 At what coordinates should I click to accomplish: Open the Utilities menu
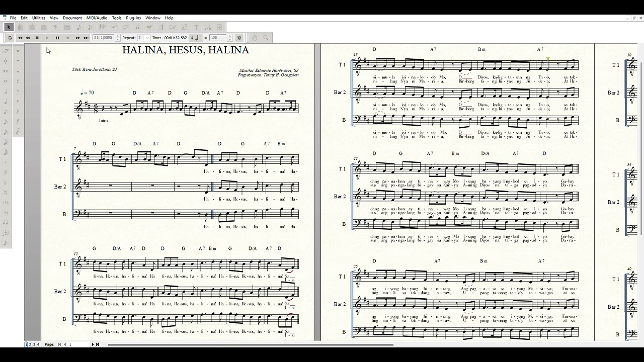(39, 18)
